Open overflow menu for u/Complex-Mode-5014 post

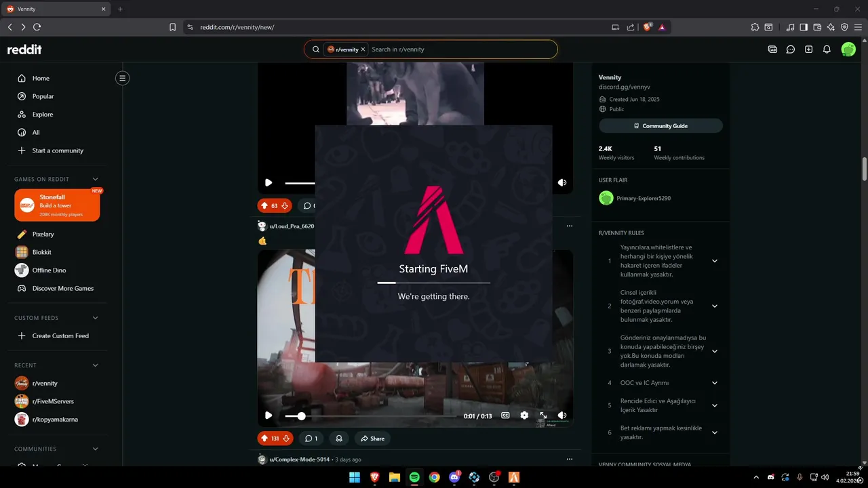(570, 459)
